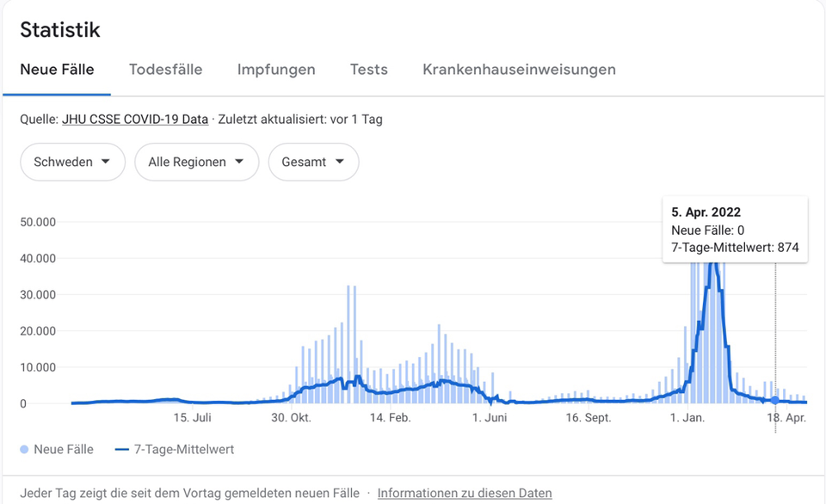
Task: Click the chart tooltip showing 7-Tage-Mittelwert: 874
Action: pos(735,230)
